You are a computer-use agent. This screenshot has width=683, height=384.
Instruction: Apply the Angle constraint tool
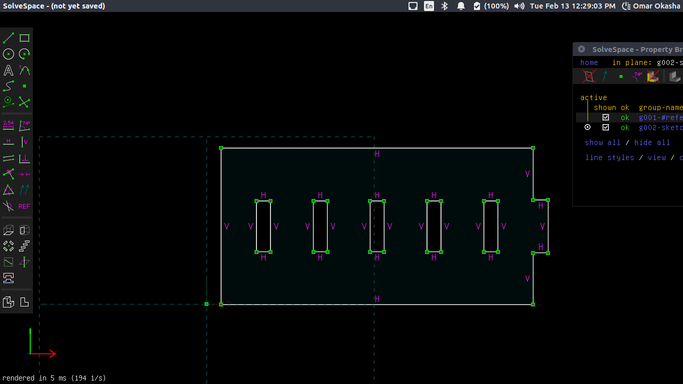[x=24, y=126]
